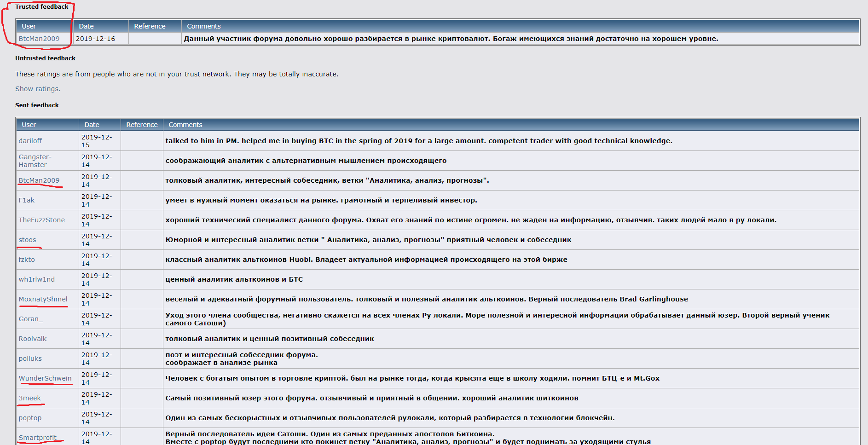Open polluks user profile link
Screen dimensions: 868x445
tap(30, 358)
